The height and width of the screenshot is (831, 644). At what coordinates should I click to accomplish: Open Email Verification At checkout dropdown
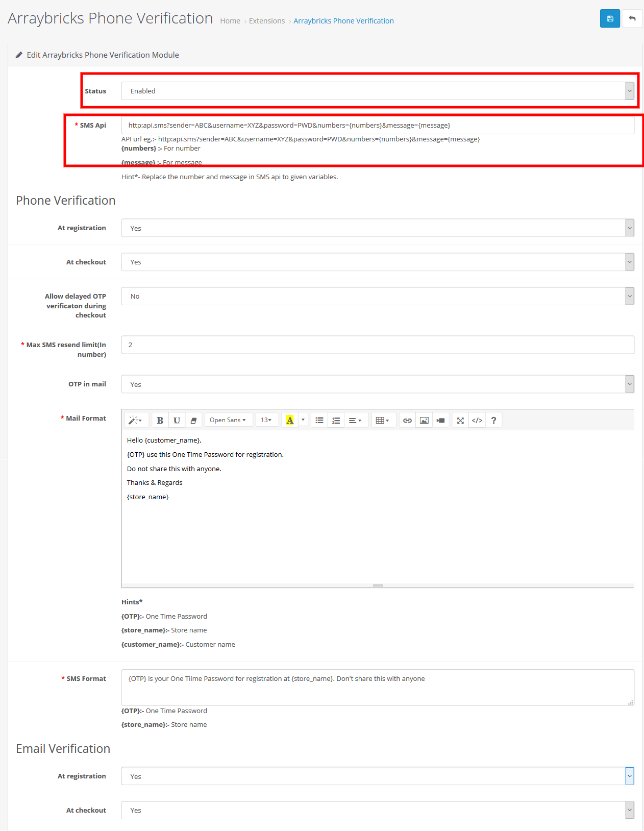(x=378, y=810)
